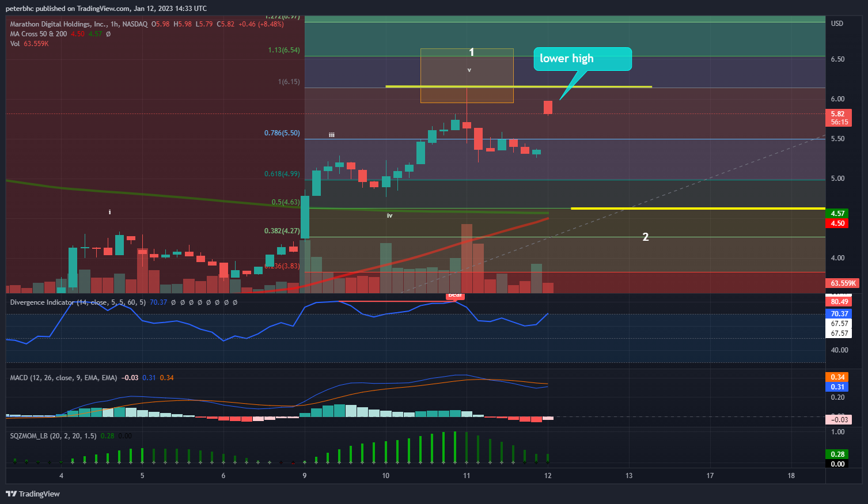Click date 4 on the time axis

(x=61, y=476)
